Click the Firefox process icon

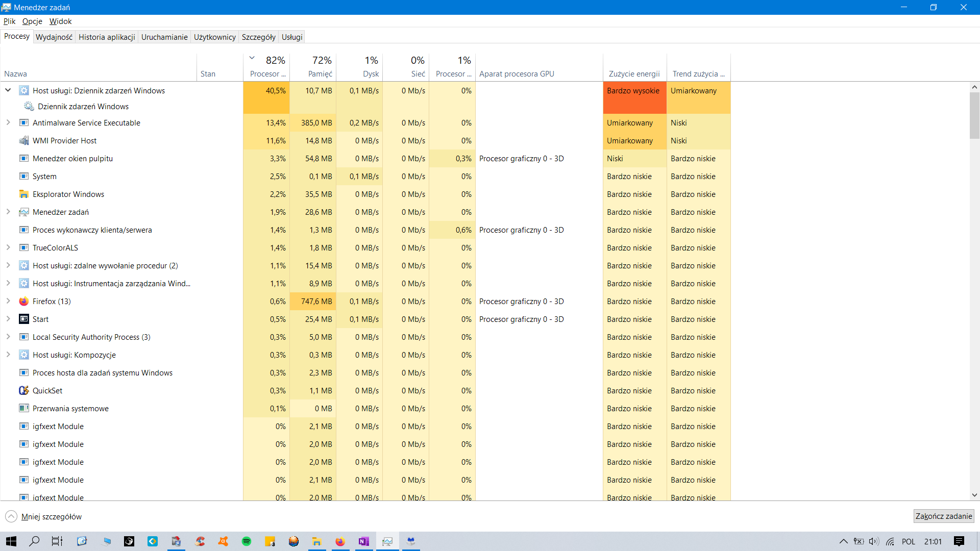click(23, 302)
